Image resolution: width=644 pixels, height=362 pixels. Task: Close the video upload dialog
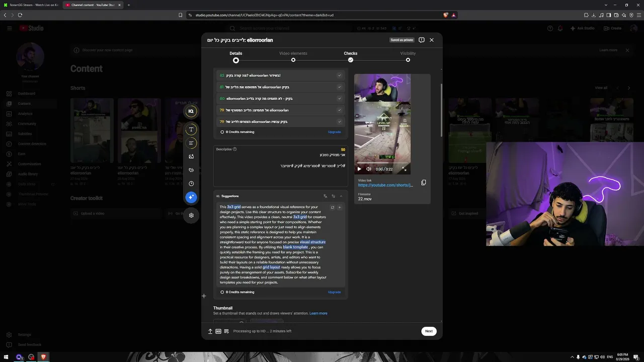point(432,40)
